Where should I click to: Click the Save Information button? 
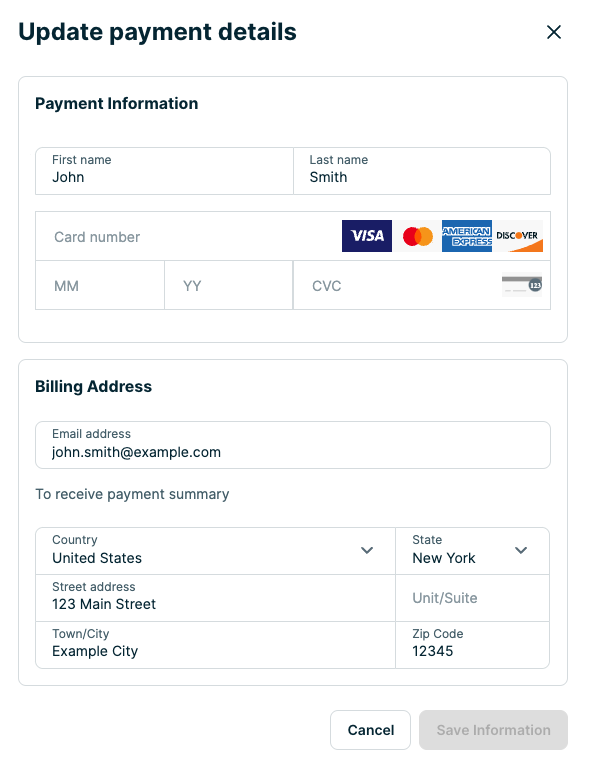click(x=493, y=730)
